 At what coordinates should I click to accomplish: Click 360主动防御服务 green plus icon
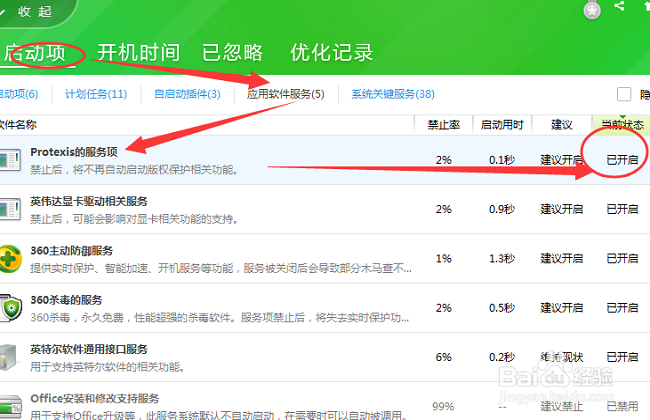(x=10, y=259)
